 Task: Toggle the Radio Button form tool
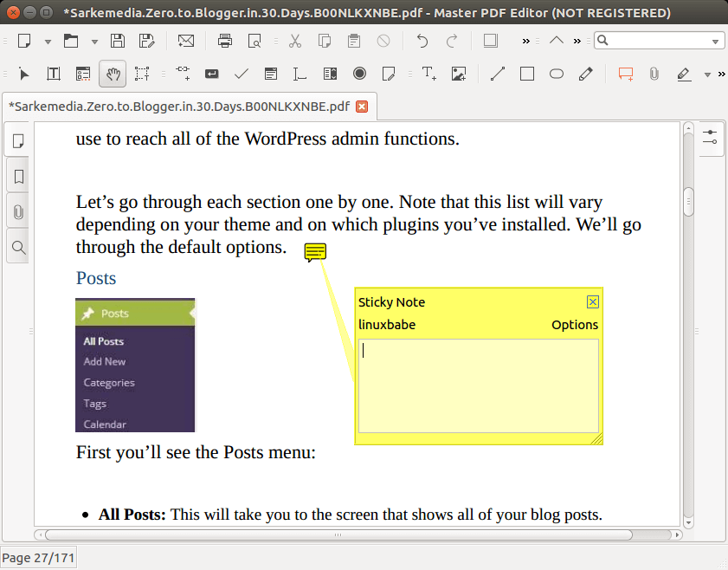click(x=359, y=74)
